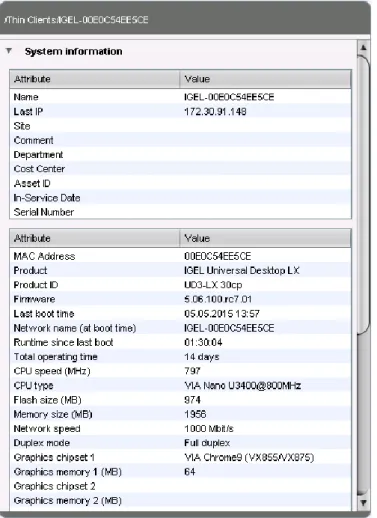Select the CPU type label
The width and height of the screenshot is (377, 518).
(33, 386)
